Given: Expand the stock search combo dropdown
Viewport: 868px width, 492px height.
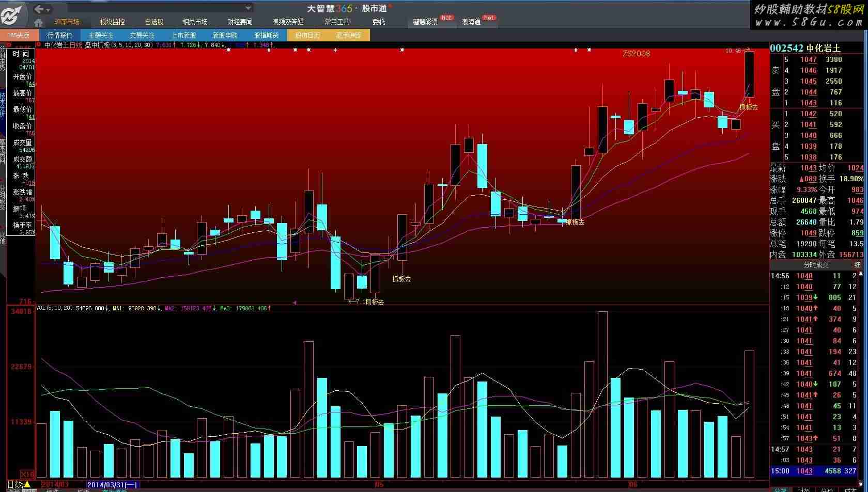Looking at the screenshot, I should tap(249, 8).
